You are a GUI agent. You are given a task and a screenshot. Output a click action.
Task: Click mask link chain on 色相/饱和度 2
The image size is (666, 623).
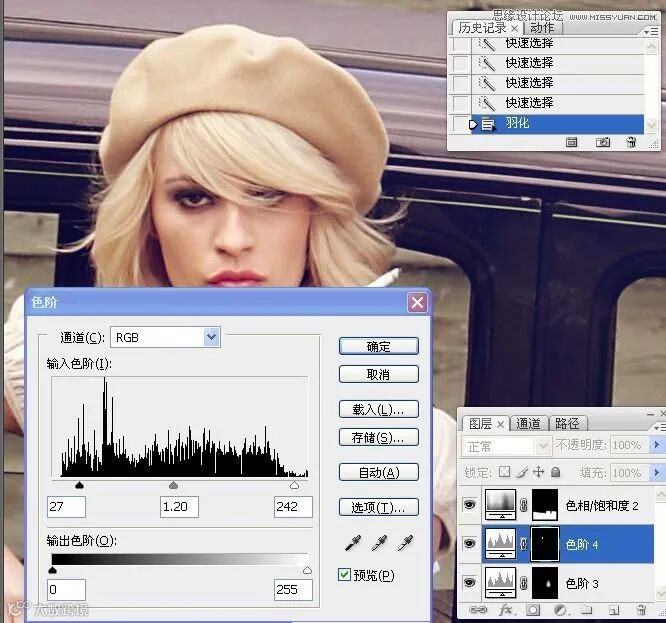point(524,505)
